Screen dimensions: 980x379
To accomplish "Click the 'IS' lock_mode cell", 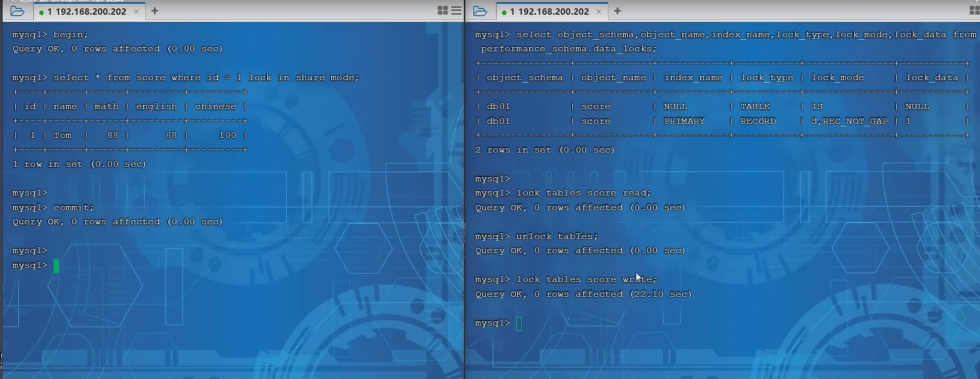I will pos(817,106).
